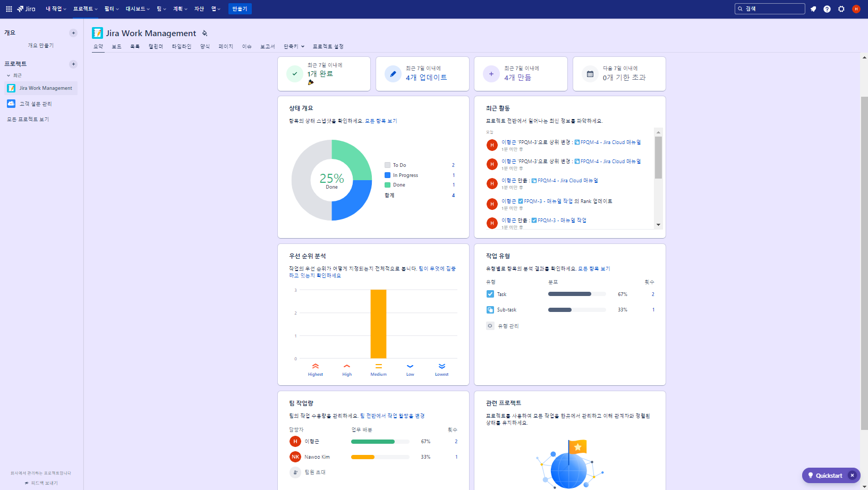The width and height of the screenshot is (868, 490).
Task: Click the plus icon next to 개요
Action: (x=73, y=33)
